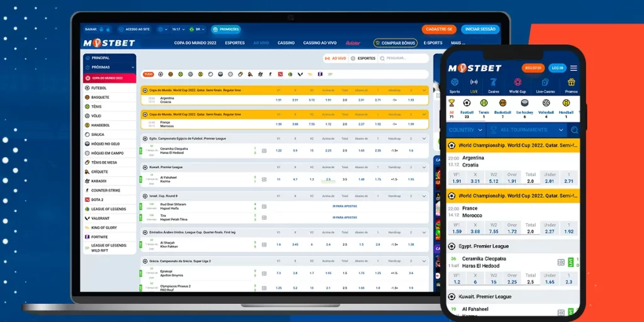Open the hamburger menu on the phone
Screen dimensions: 644x322
(574, 68)
